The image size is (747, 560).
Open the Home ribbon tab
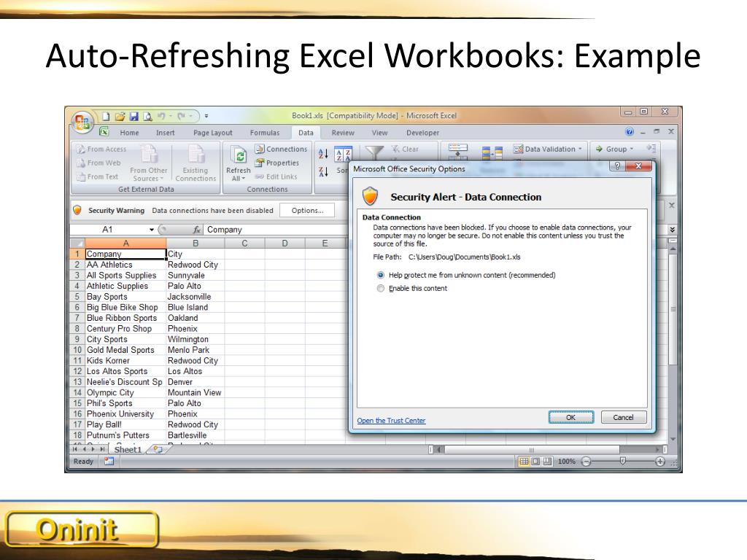(130, 133)
